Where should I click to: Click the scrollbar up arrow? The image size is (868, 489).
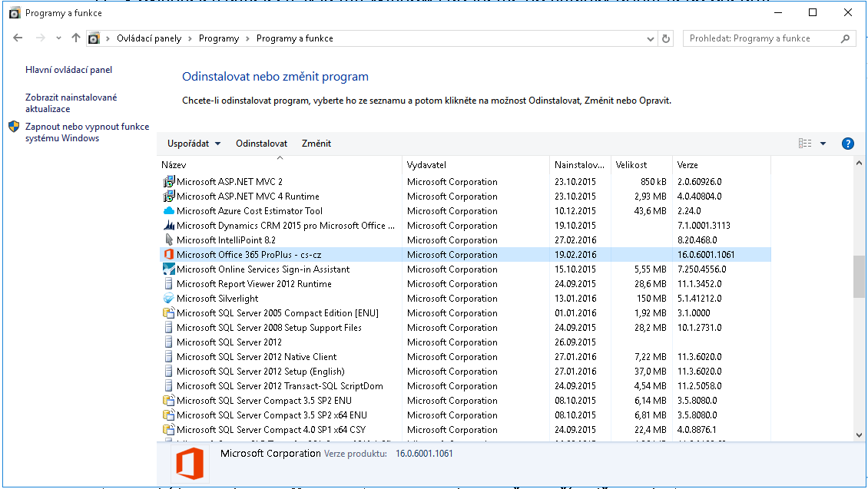pos(859,164)
